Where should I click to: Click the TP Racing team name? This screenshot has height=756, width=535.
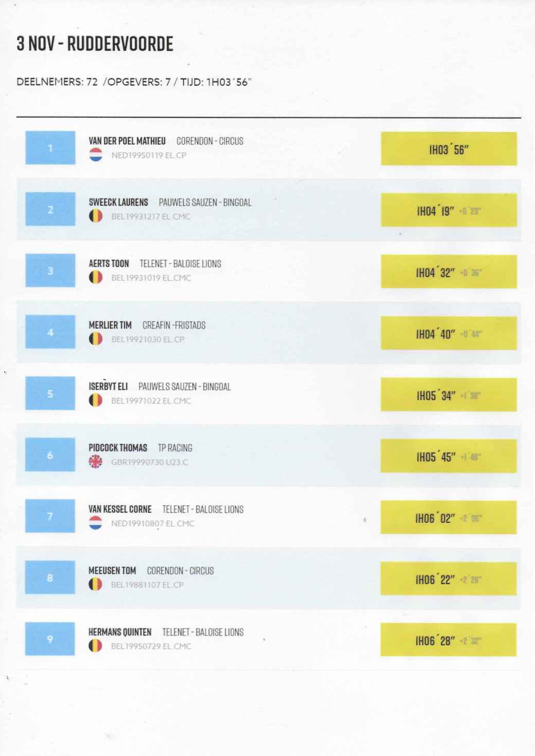tap(175, 448)
